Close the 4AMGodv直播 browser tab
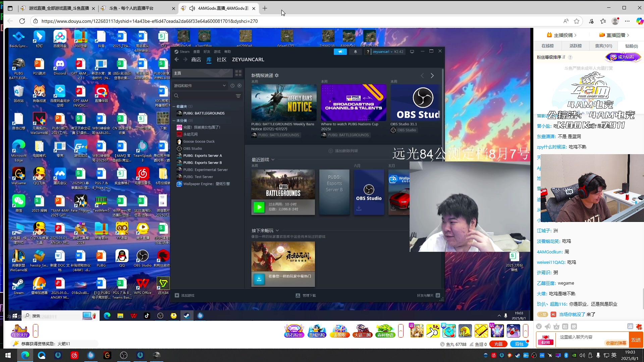644x362 pixels. point(254,8)
